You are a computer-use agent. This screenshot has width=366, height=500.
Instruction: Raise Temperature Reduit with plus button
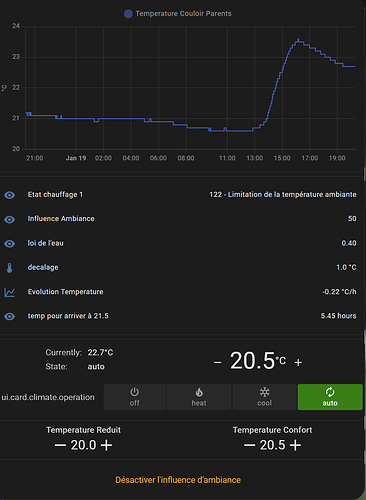[106, 445]
